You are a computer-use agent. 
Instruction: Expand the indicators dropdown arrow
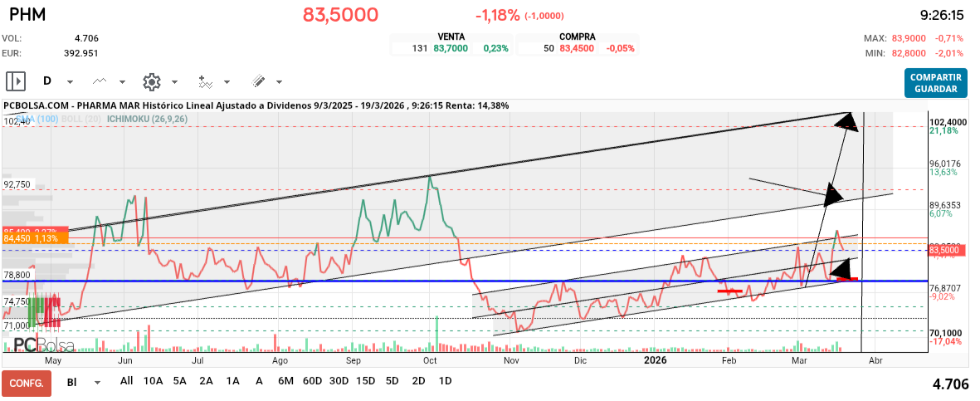click(x=227, y=82)
